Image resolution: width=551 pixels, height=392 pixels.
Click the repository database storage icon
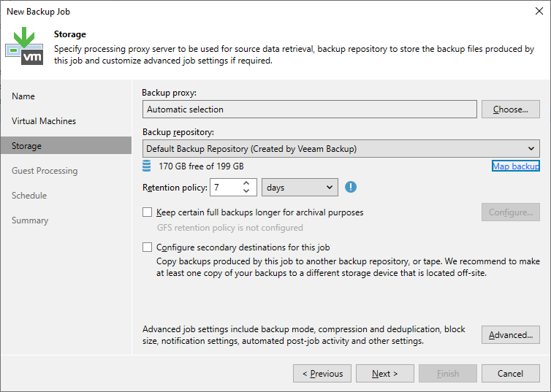[147, 166]
